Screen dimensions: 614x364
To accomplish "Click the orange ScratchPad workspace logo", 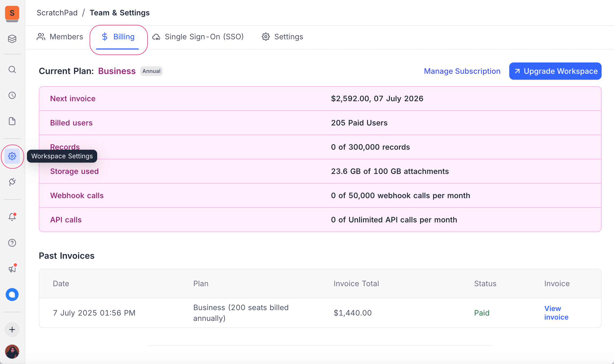I will click(x=12, y=13).
